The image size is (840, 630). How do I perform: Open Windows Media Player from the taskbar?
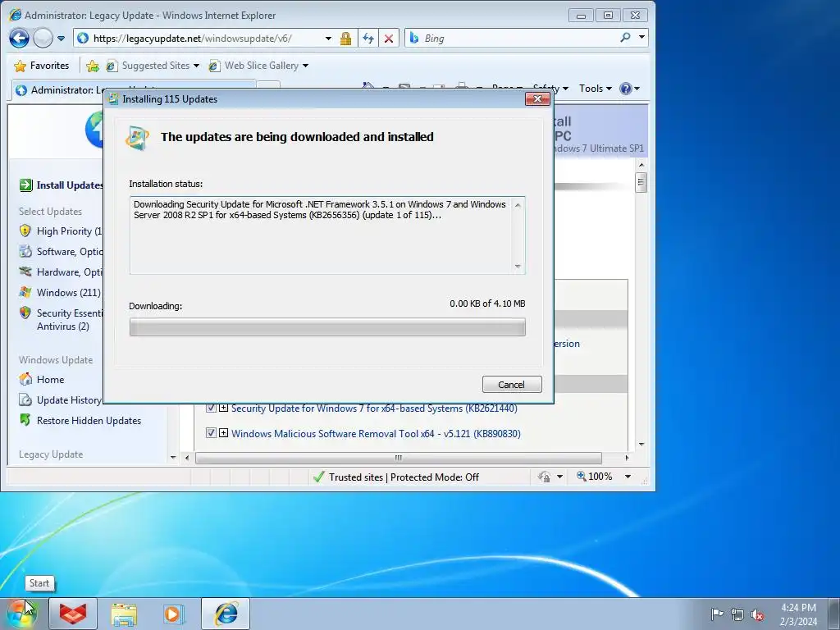pyautogui.click(x=174, y=614)
